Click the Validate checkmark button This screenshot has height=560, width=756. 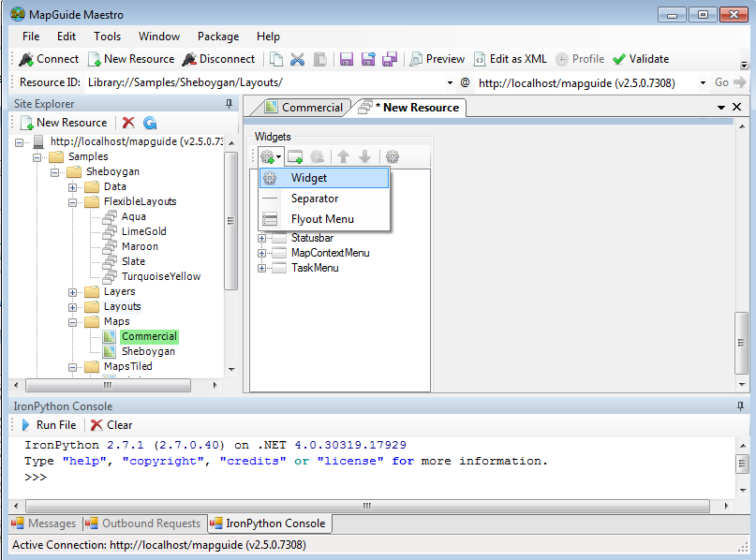pos(641,59)
